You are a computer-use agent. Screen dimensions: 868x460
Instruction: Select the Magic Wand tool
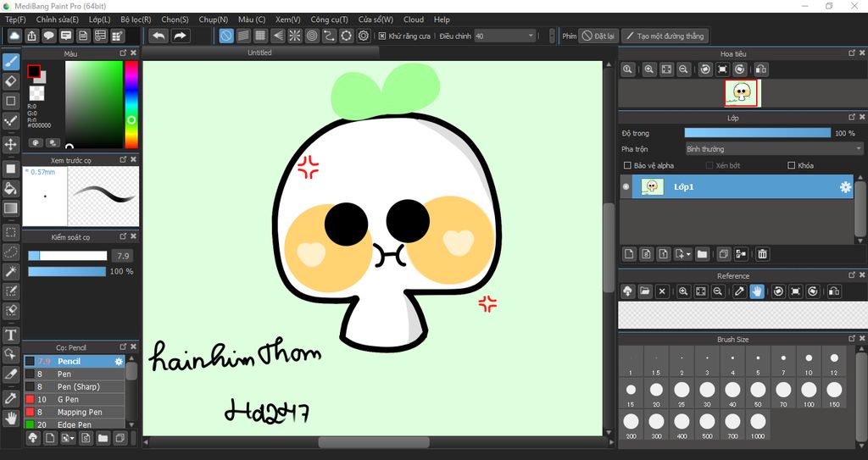[x=10, y=271]
